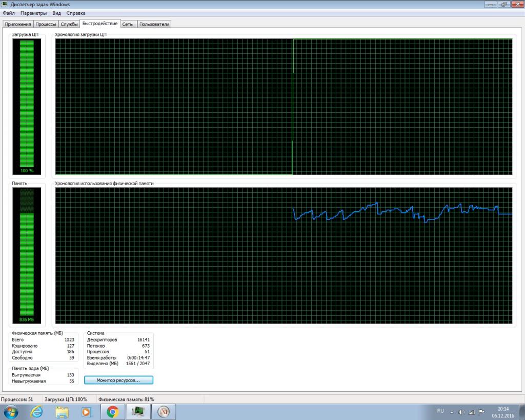525x420 pixels.
Task: Open Google Chrome from taskbar
Action: click(113, 412)
